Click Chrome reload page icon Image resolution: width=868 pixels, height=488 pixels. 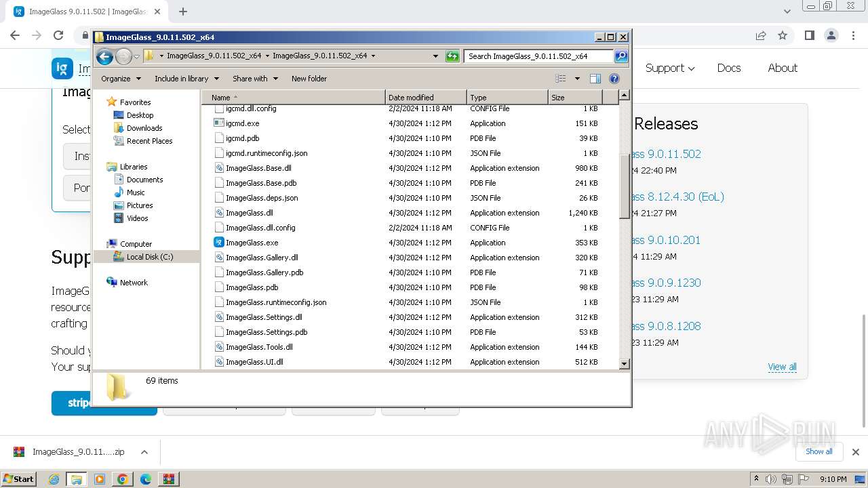pyautogui.click(x=58, y=35)
